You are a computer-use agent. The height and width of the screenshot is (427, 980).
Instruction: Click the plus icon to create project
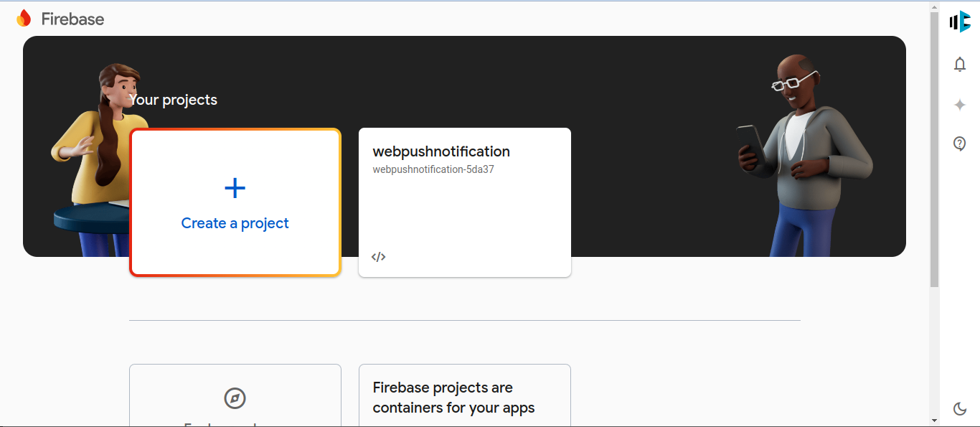[235, 189]
